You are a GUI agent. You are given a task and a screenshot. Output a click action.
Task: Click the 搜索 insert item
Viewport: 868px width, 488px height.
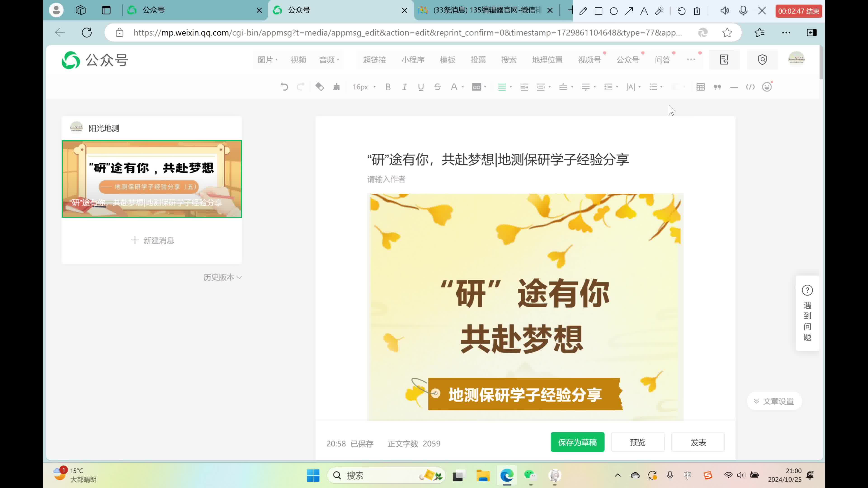tap(509, 60)
